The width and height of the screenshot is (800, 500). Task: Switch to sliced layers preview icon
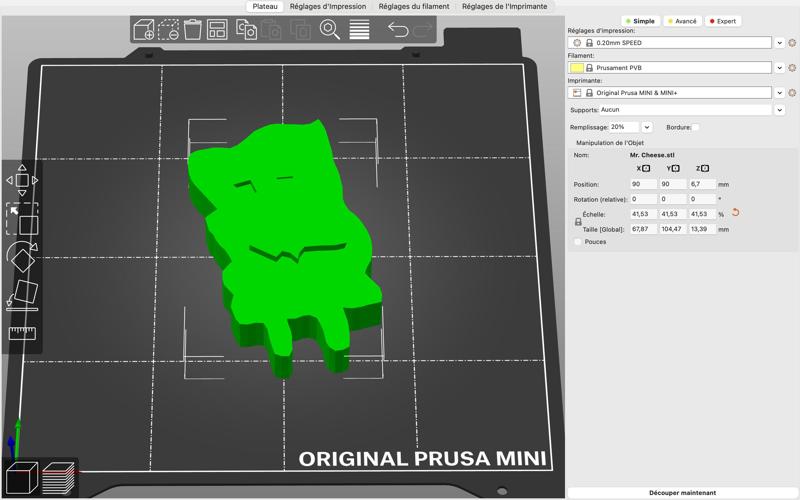pos(58,478)
